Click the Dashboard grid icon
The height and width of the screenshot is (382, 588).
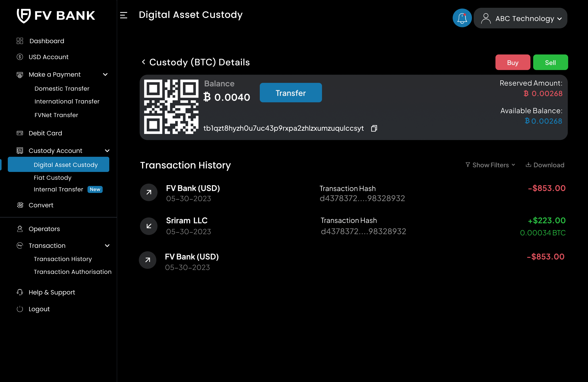tap(20, 41)
